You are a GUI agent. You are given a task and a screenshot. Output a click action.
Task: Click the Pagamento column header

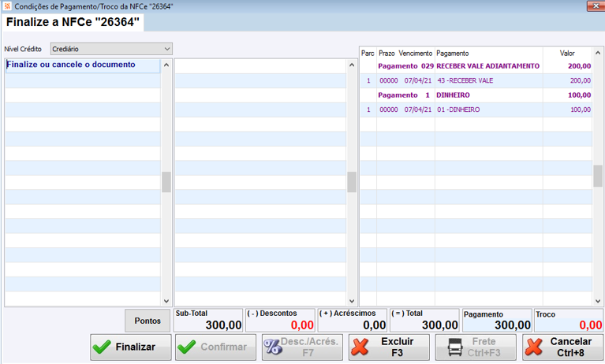coord(453,54)
